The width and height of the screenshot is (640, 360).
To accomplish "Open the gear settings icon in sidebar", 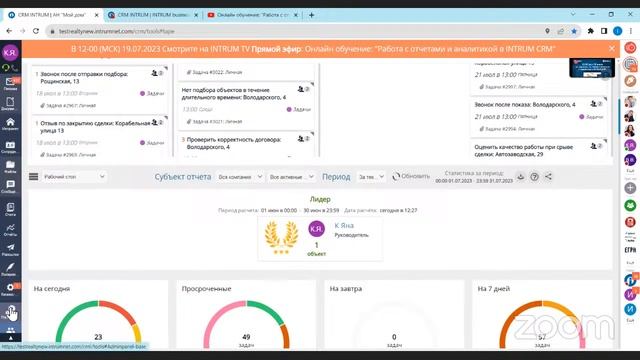I will click(10, 289).
